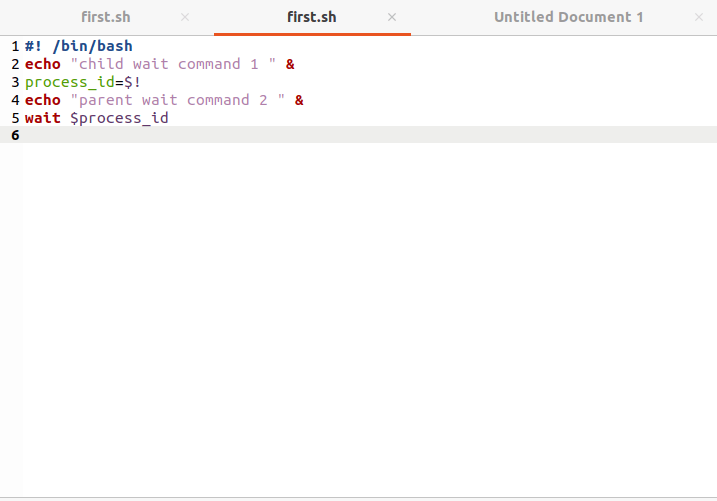Click line number 1 in gutter
717x501 pixels.
tap(15, 47)
